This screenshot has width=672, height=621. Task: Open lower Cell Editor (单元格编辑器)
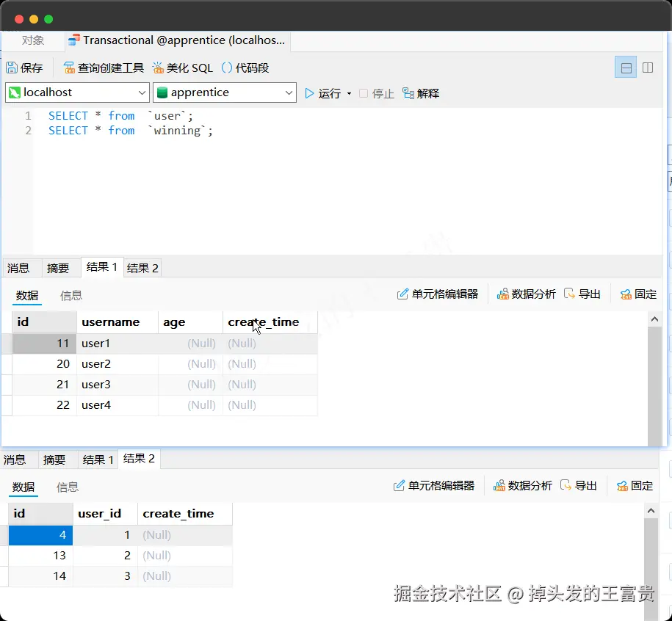(x=434, y=486)
